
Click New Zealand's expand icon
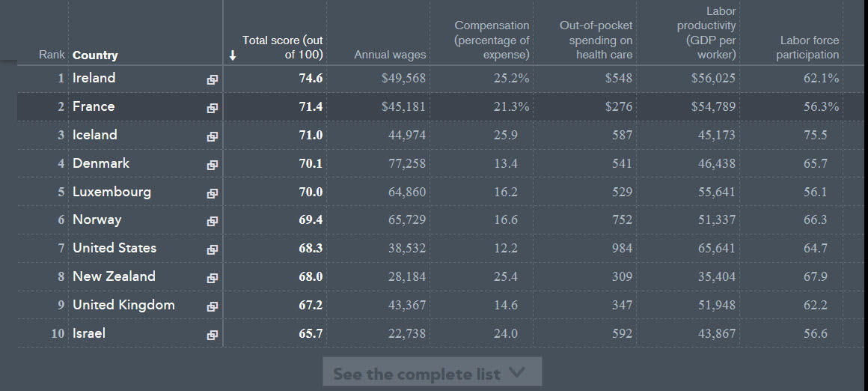click(213, 278)
